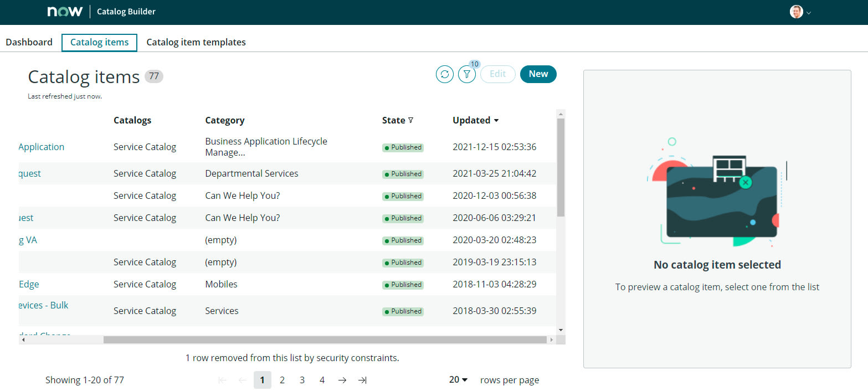Viewport: 868px width, 391px height.
Task: Click table scroll up arrow
Action: (x=561, y=114)
